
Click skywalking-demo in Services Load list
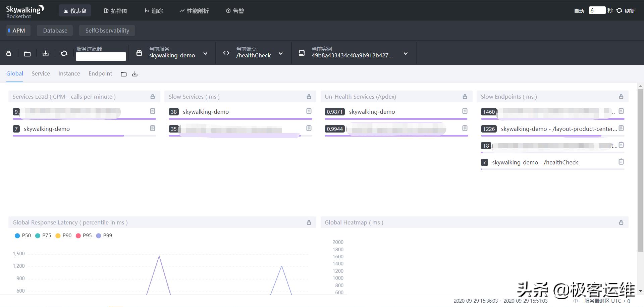(x=47, y=129)
